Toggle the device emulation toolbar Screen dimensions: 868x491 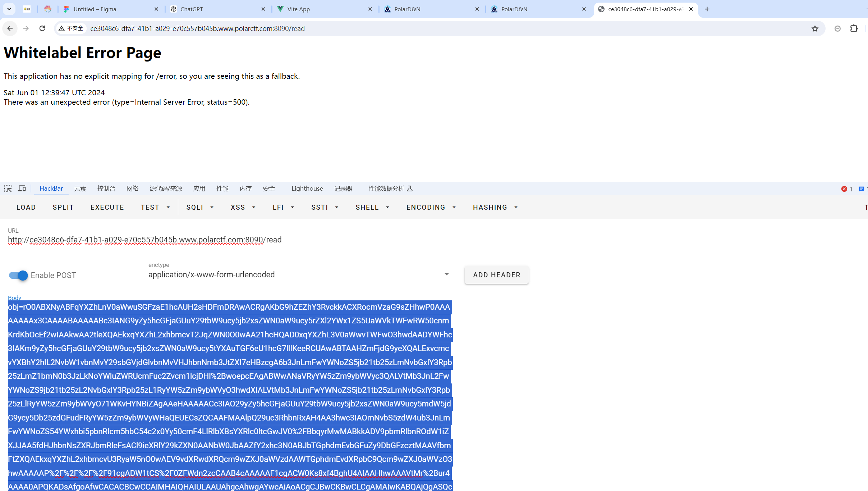click(x=22, y=188)
